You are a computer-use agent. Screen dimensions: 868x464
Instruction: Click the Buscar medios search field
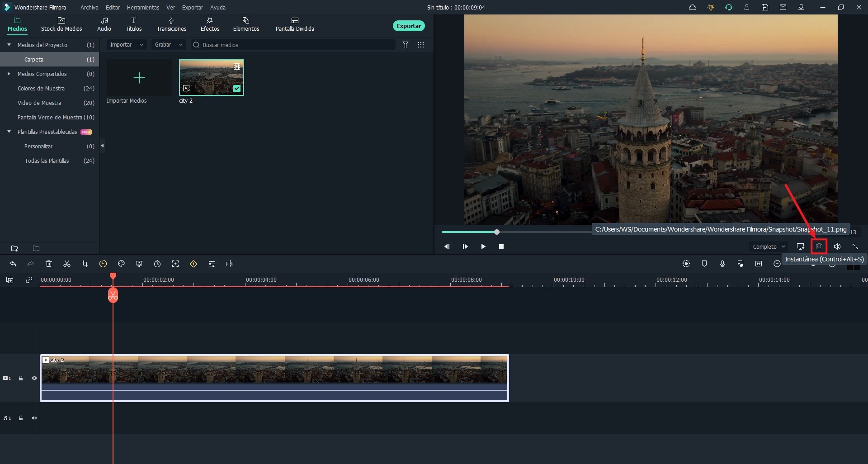point(293,45)
